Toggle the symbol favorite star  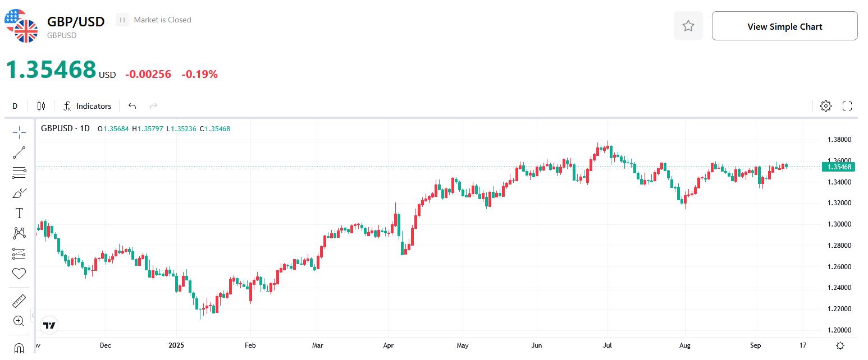688,25
